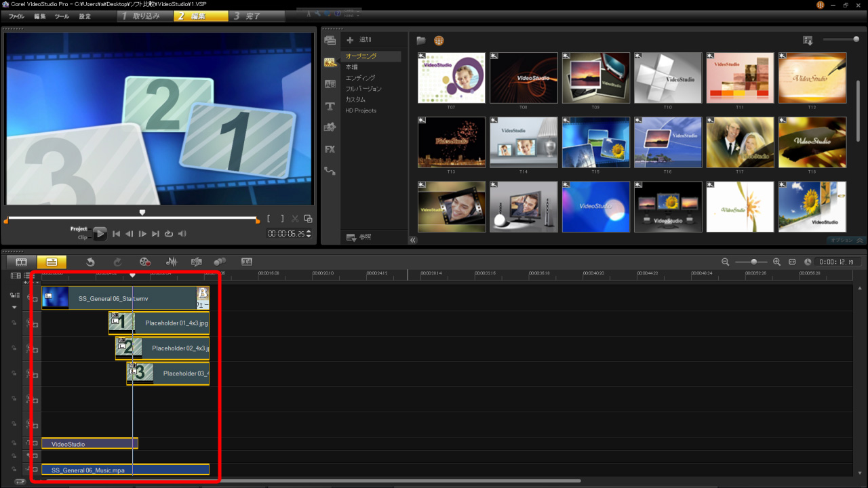Collapse the library folder list with chevron
868x488 pixels.
click(413, 240)
